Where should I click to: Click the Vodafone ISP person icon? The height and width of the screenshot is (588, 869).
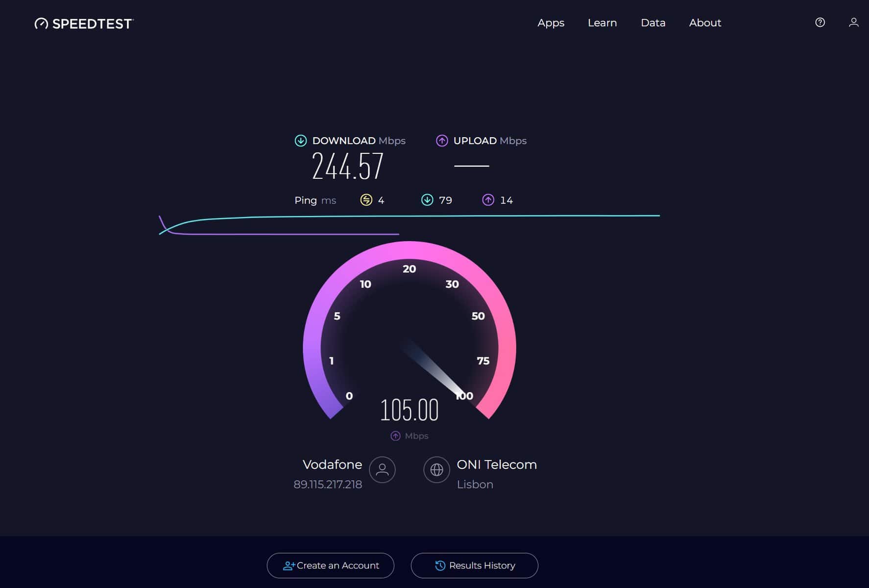pos(382,470)
